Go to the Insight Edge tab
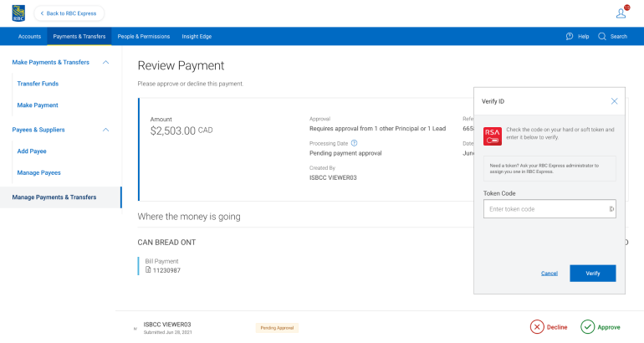Image resolution: width=644 pixels, height=343 pixels. (197, 37)
